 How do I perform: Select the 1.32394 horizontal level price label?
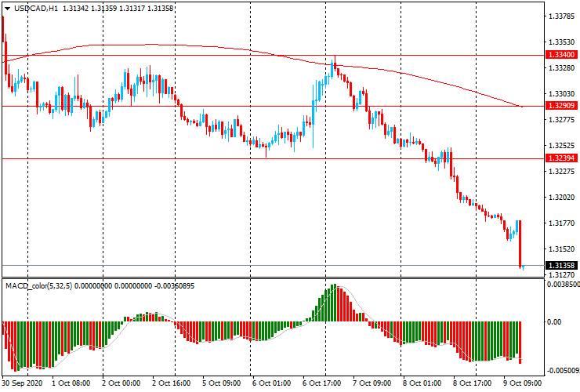pos(561,158)
